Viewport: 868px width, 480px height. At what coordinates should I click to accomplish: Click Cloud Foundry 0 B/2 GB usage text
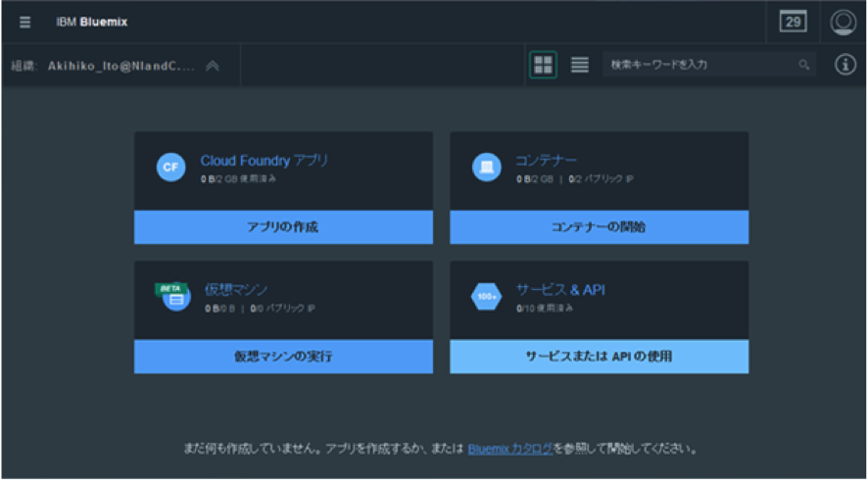(x=239, y=179)
